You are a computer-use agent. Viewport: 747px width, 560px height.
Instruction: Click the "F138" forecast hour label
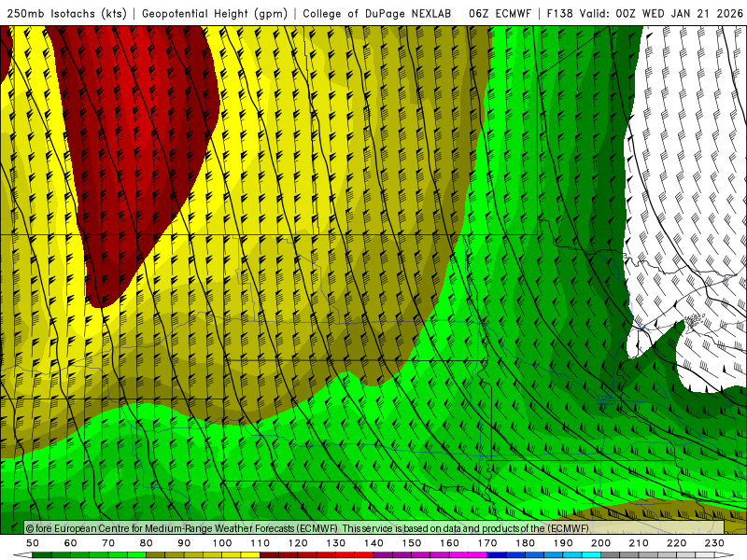tap(559, 13)
